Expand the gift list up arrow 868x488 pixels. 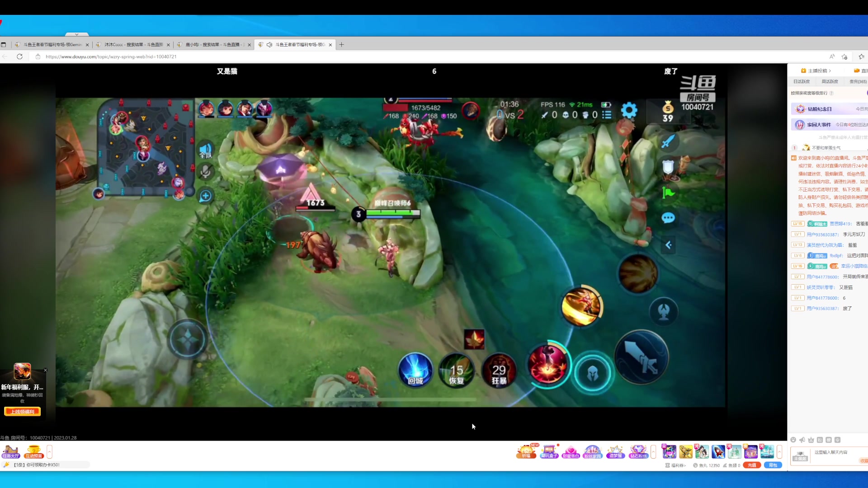[779, 451]
